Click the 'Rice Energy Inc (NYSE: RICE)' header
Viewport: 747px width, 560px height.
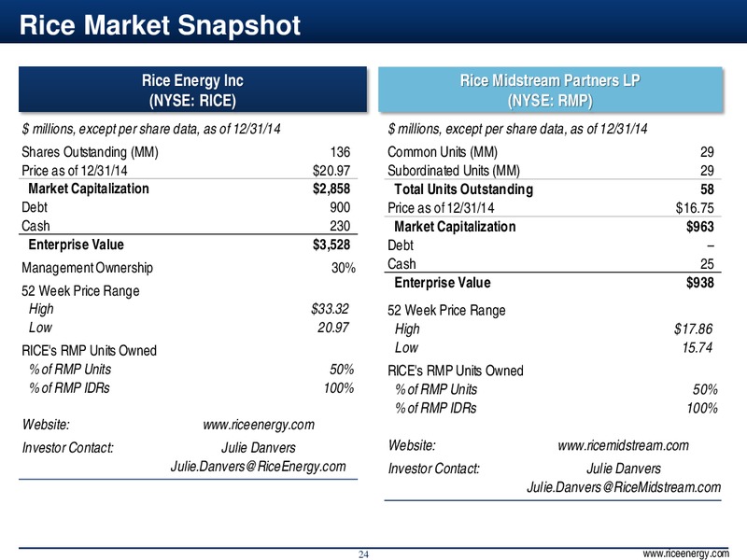click(x=192, y=90)
